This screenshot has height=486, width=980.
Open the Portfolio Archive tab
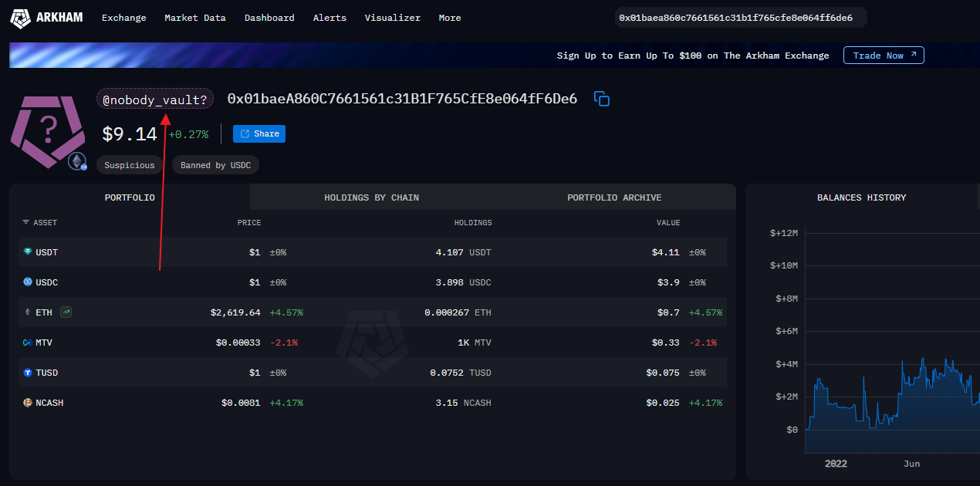pos(613,197)
